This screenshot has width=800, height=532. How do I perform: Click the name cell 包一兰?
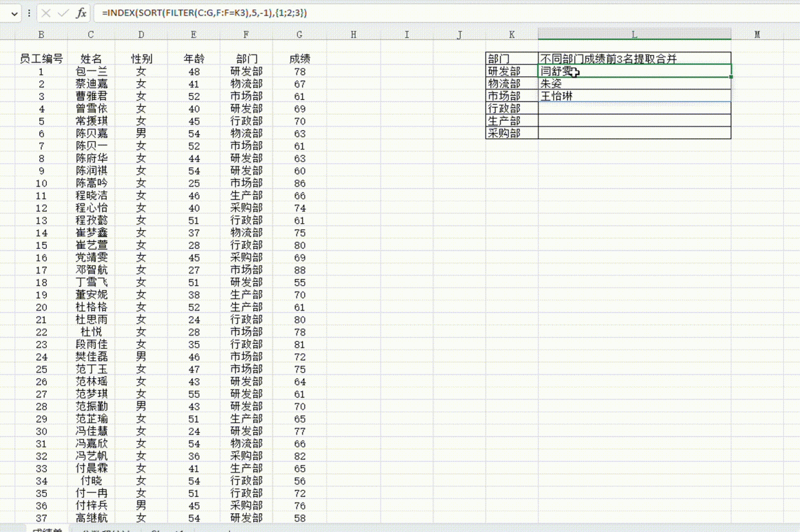[91, 71]
